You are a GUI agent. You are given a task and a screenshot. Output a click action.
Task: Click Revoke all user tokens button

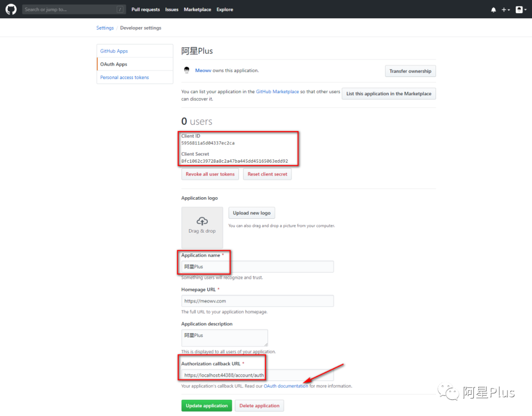coord(210,174)
